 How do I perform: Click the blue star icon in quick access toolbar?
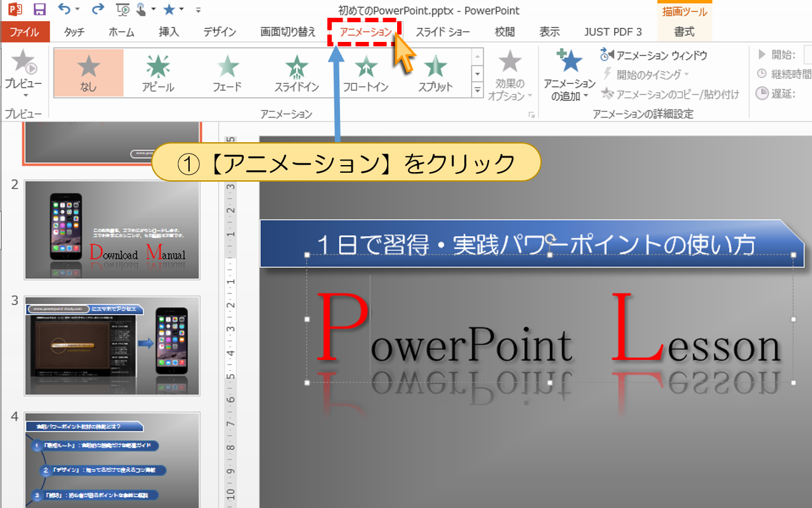(169, 9)
